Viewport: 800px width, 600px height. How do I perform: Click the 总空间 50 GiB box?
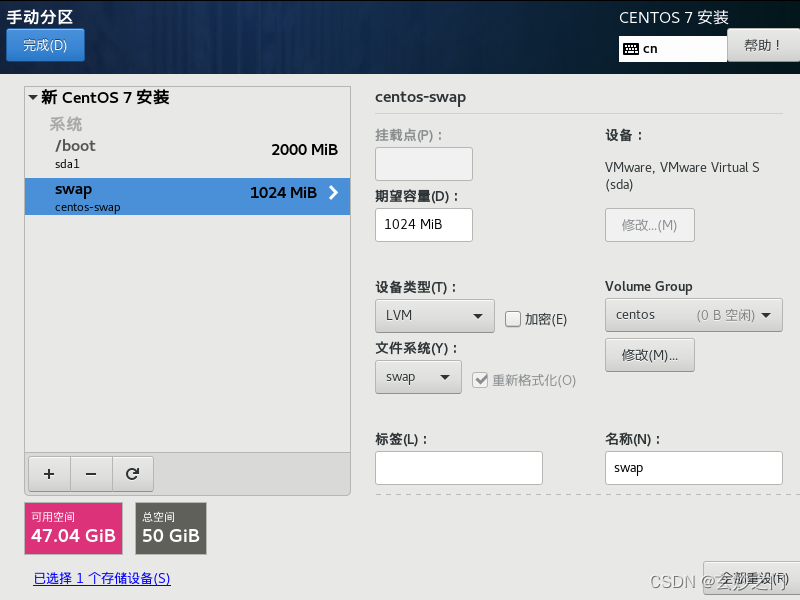(171, 529)
